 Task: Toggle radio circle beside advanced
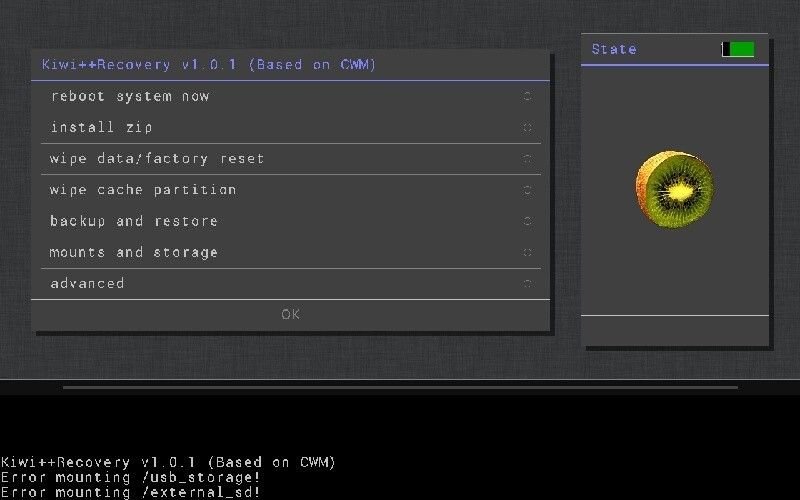528,284
